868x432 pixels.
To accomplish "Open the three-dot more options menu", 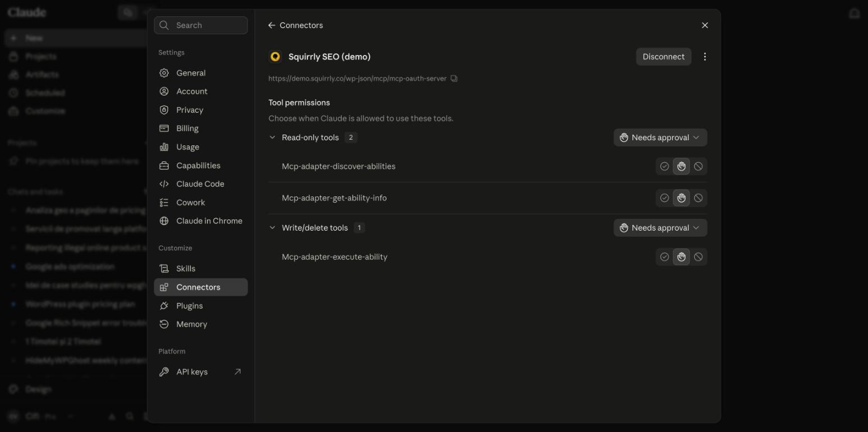I will pos(705,57).
